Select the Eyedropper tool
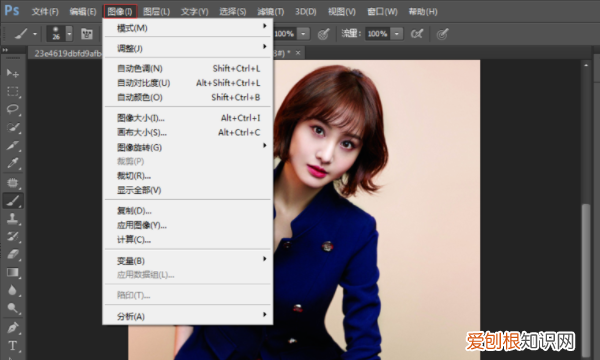Screen dimensions: 600x360 click(x=13, y=163)
